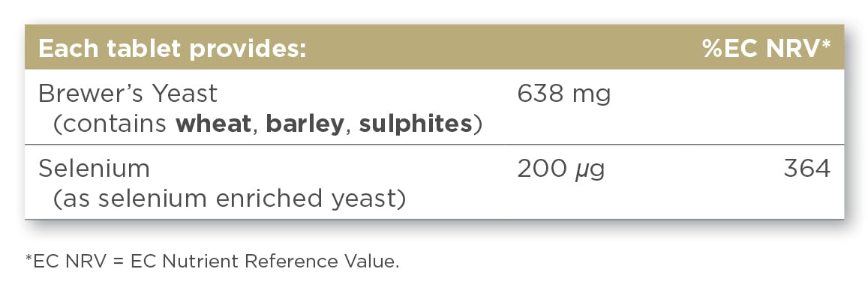The height and width of the screenshot is (290, 868).
Task: Click the '364' NRV percentage value
Action: (807, 169)
